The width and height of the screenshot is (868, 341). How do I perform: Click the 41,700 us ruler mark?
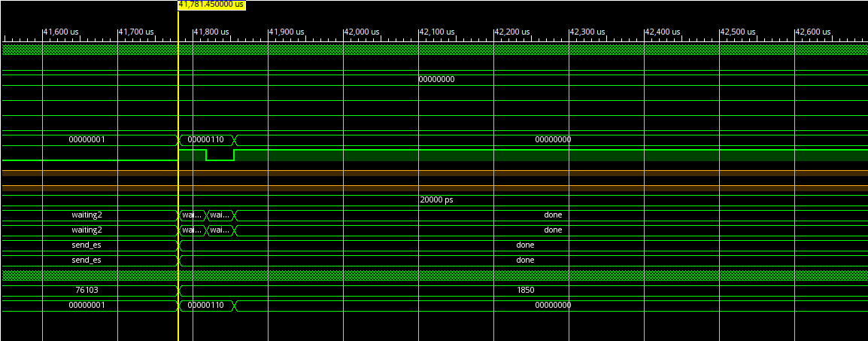[135, 32]
